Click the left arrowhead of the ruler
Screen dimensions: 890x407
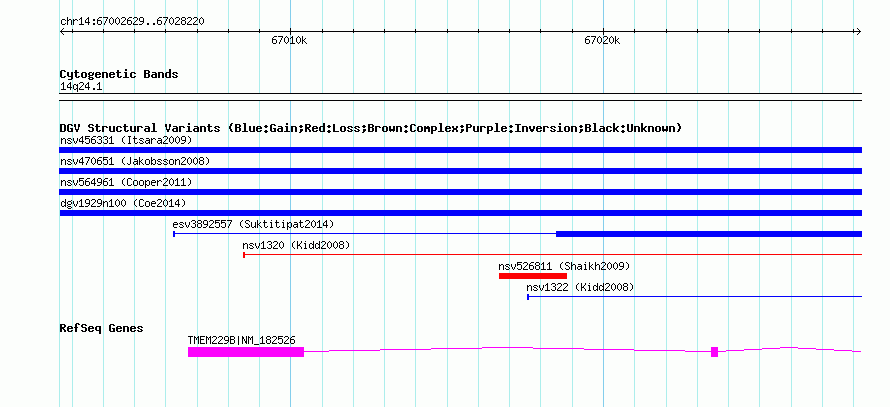click(x=62, y=31)
